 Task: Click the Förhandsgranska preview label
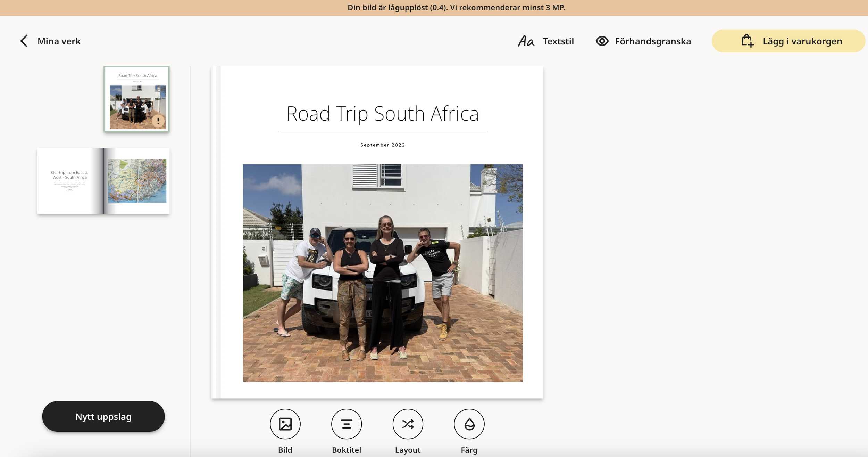pos(653,41)
